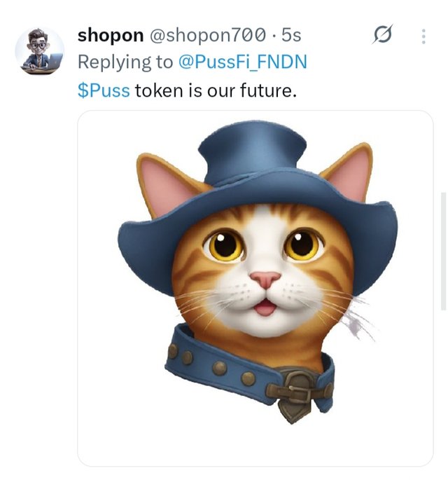The width and height of the screenshot is (448, 480).
Task: Open the $Puss cashtag link
Action: click(104, 90)
